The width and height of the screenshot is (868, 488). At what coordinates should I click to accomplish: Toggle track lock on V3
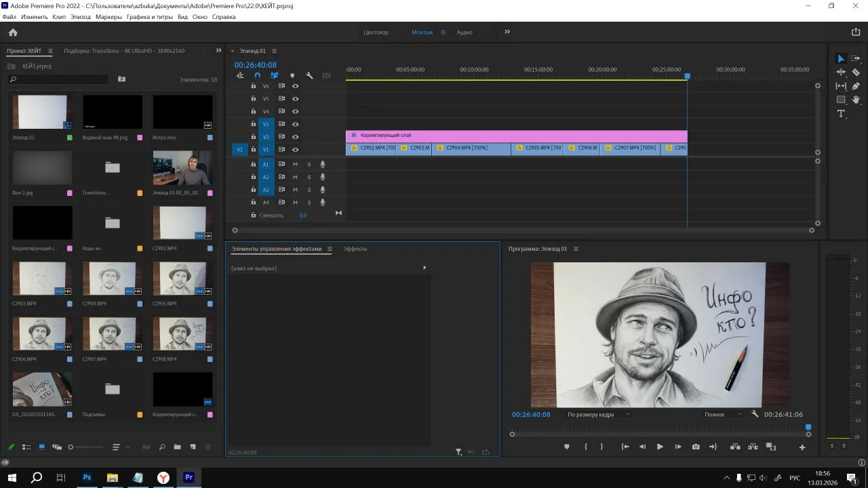pos(254,124)
